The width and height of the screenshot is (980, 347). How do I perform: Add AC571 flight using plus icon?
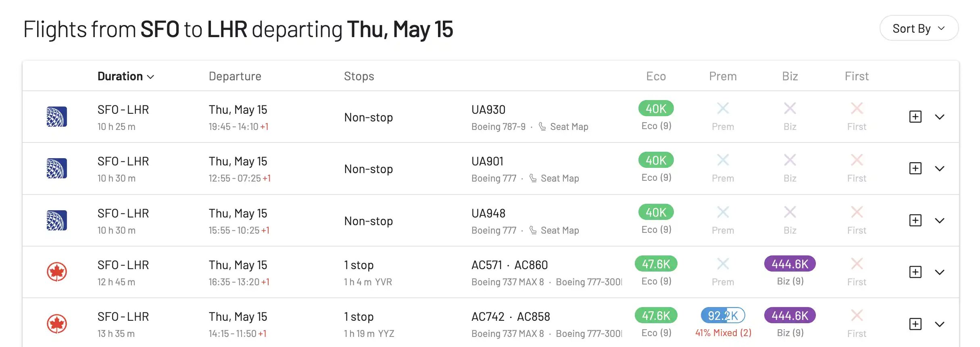coord(915,272)
